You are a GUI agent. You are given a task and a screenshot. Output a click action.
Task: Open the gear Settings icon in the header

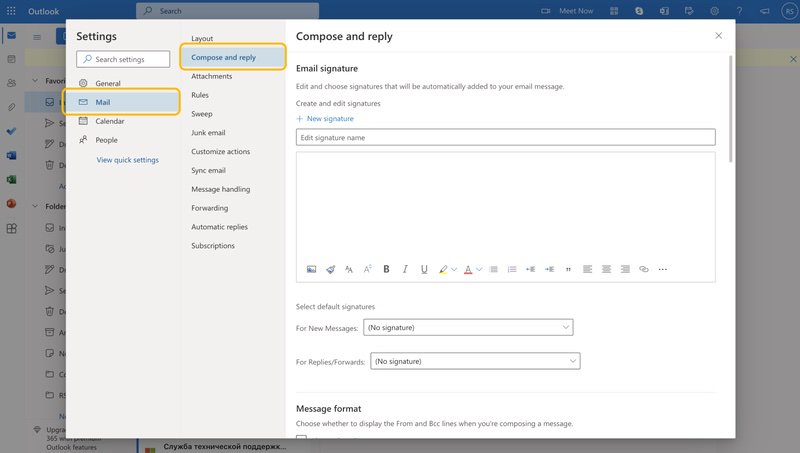[714, 11]
